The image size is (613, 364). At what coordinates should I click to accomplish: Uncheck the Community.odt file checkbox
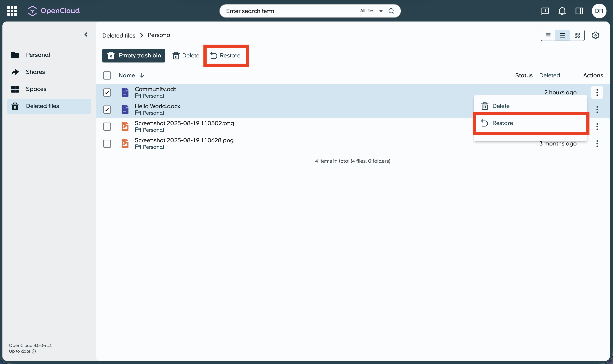(107, 92)
